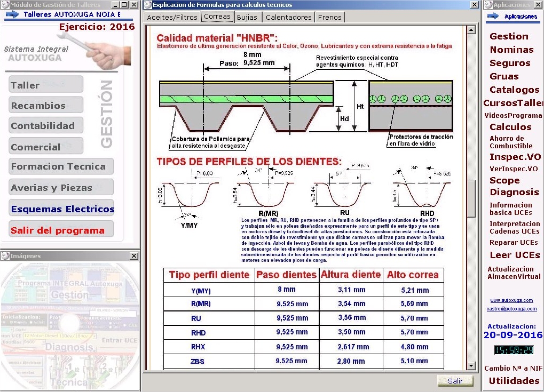Click the update date 20-09-2016
Viewport: 544px width, 392px height.
(513, 335)
